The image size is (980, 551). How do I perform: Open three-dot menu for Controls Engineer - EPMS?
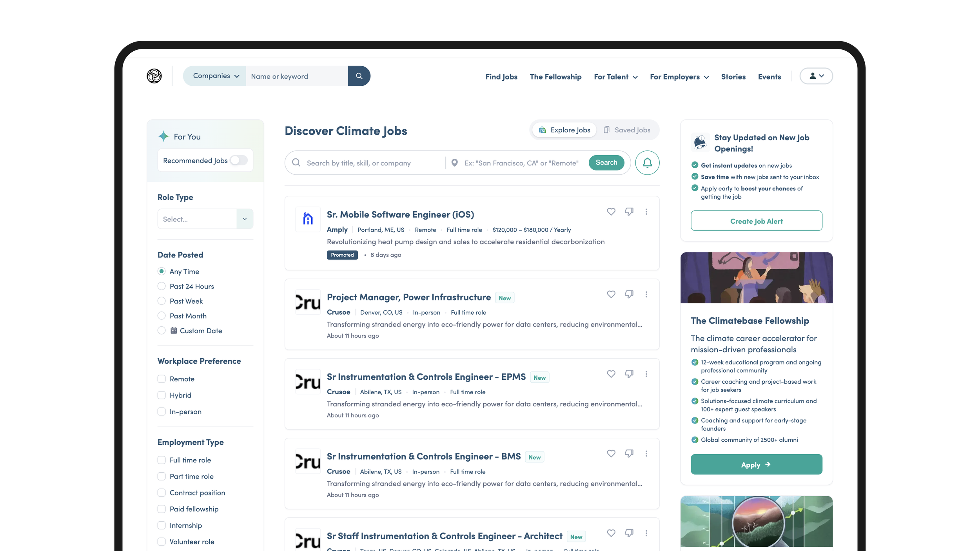tap(646, 374)
